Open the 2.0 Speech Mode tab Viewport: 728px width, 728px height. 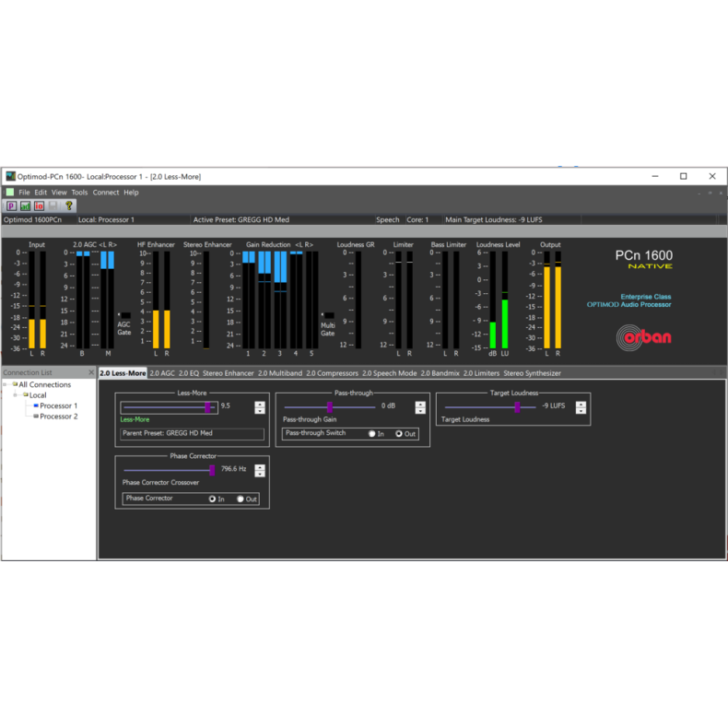390,373
